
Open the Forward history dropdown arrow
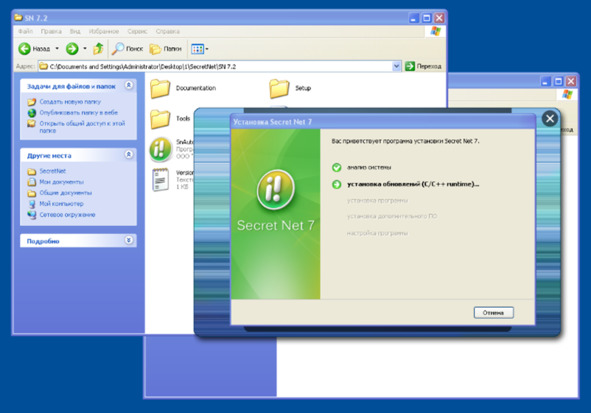click(x=85, y=49)
